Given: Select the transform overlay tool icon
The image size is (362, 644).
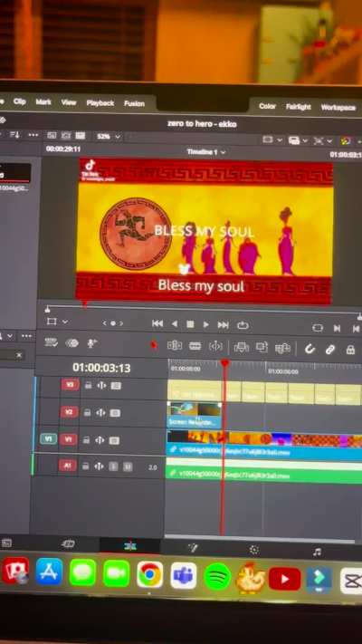Looking at the screenshot, I should coord(52,322).
